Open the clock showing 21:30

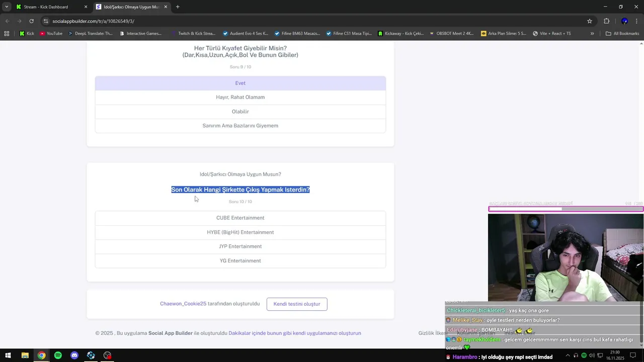[x=615, y=355]
